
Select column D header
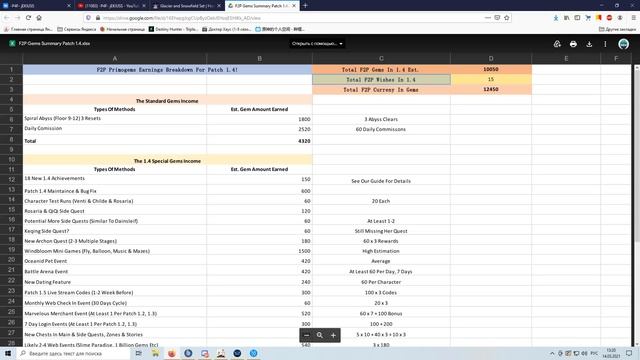pos(491,59)
